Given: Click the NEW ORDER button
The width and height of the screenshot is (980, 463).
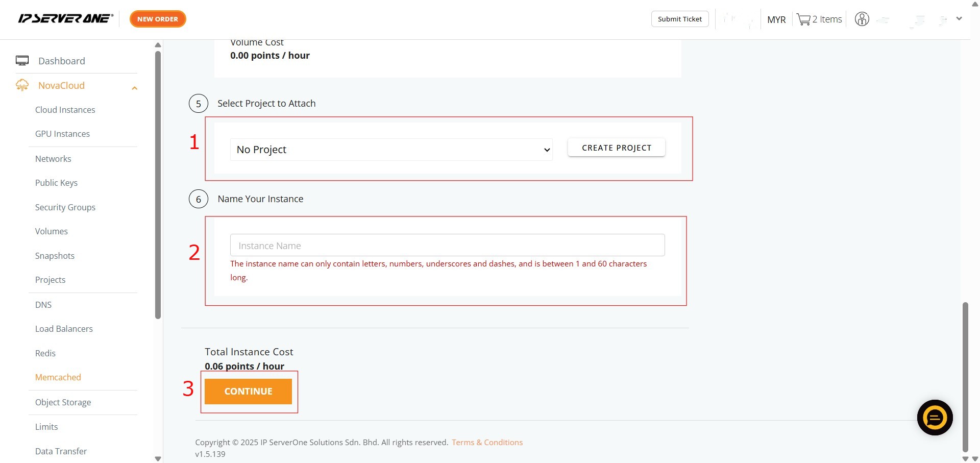Looking at the screenshot, I should click(158, 19).
